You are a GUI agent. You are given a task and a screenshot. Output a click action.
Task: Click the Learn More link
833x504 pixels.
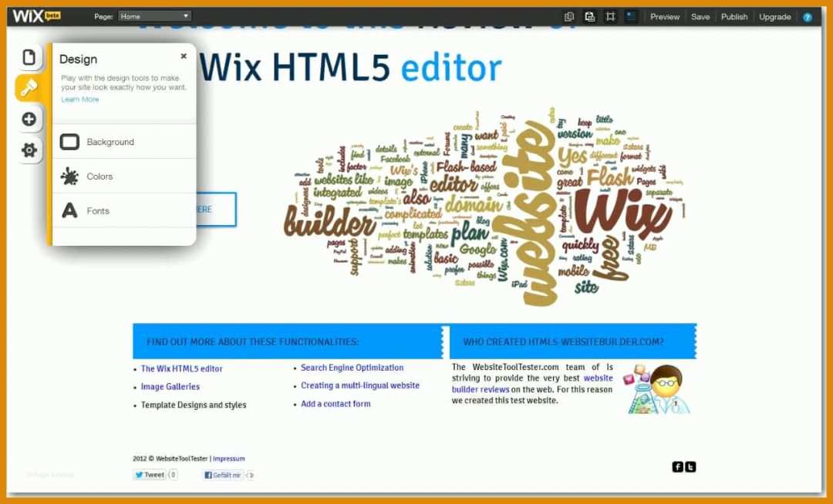[79, 99]
